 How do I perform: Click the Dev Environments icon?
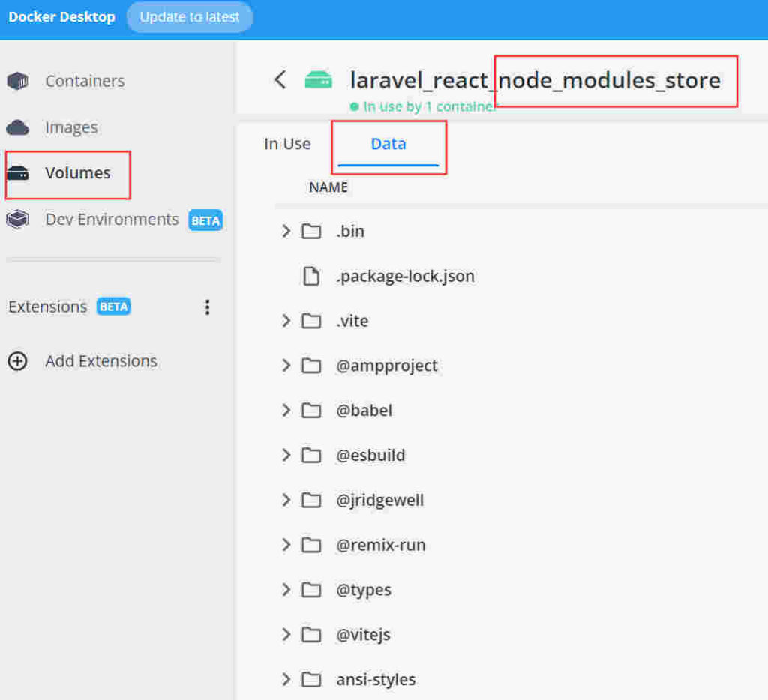click(x=18, y=220)
